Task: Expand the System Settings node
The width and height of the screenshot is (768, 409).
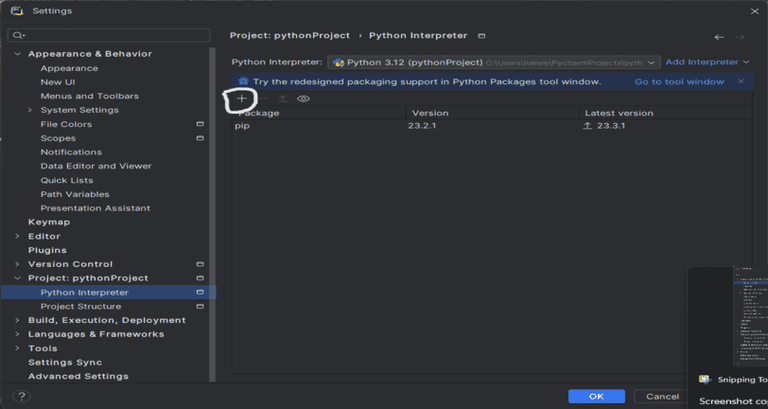Action: point(30,110)
